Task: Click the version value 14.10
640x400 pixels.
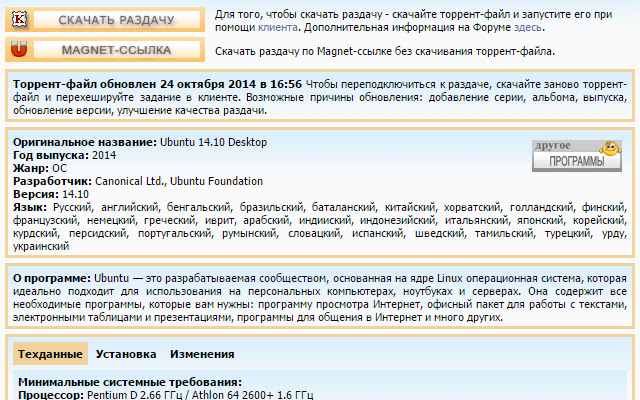Action: point(75,195)
